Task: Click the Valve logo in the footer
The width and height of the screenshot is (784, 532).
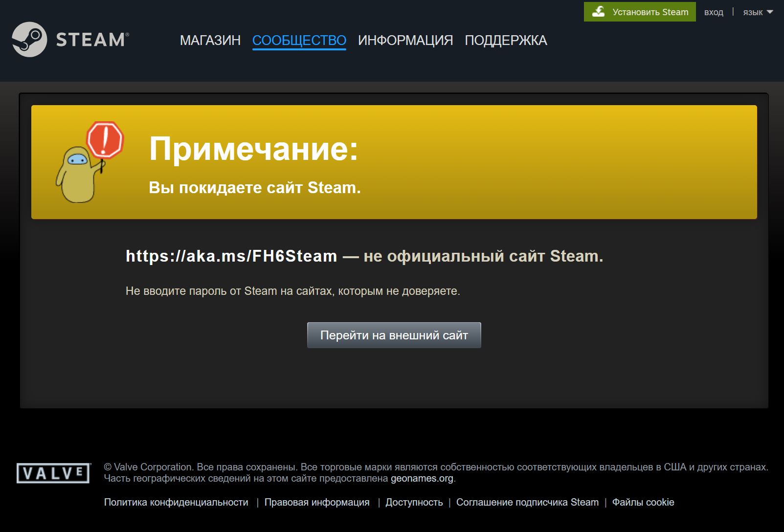Action: tap(53, 473)
